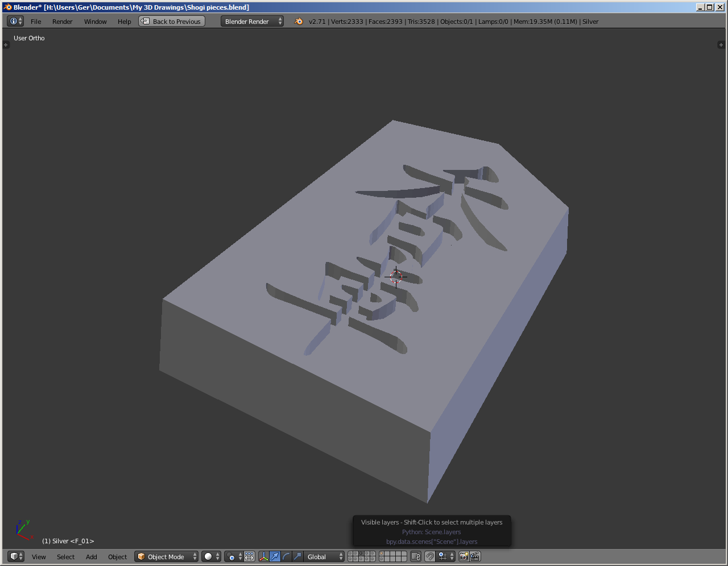This screenshot has width=728, height=566.
Task: Click the 'User Ortho' view label
Action: point(29,38)
